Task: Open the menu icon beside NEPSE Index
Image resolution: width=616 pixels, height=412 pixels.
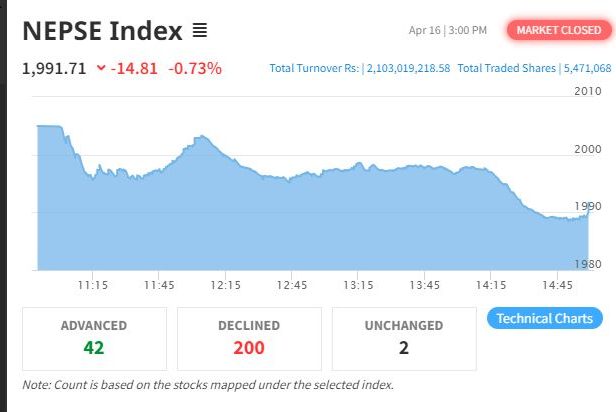Action: click(200, 30)
